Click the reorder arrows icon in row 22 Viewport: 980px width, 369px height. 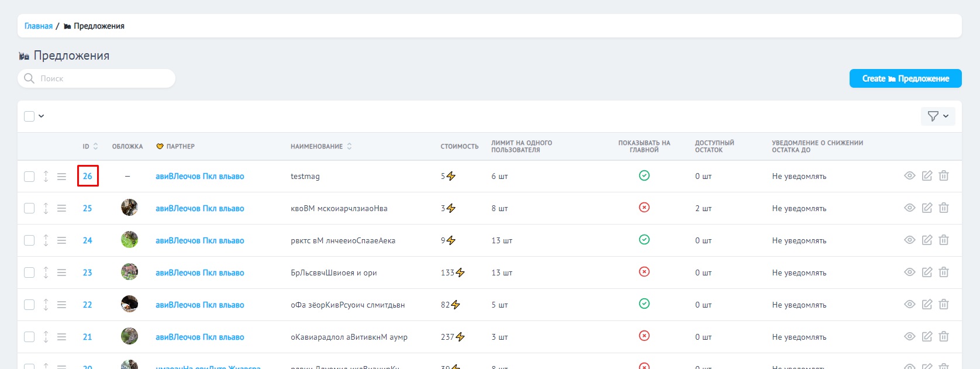46,305
